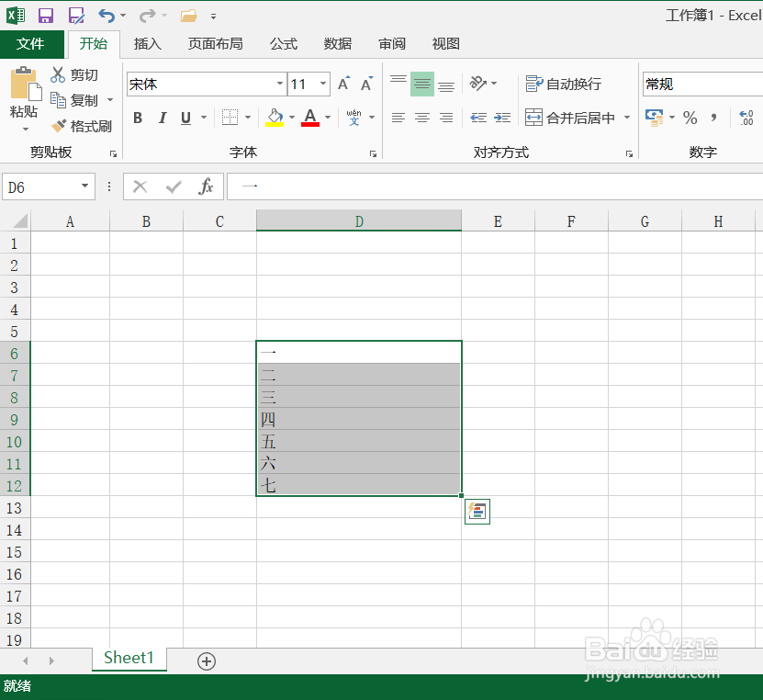Select column D header
The height and width of the screenshot is (700, 763).
pyautogui.click(x=359, y=221)
